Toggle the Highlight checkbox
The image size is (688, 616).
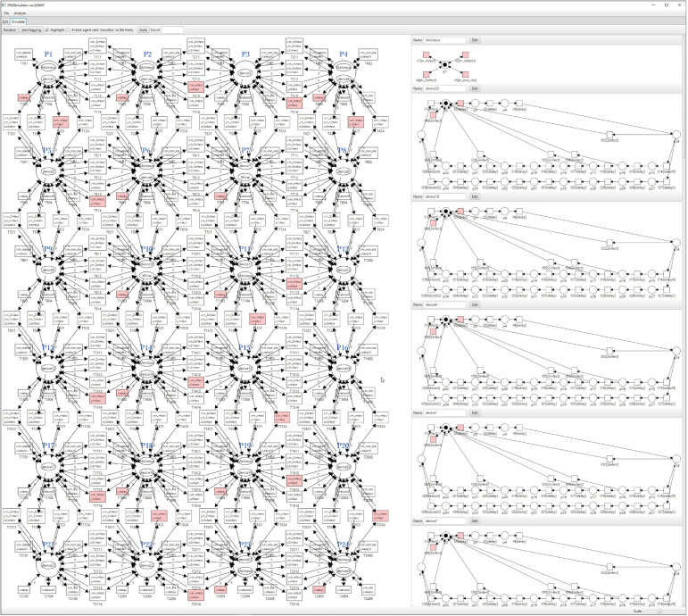47,29
